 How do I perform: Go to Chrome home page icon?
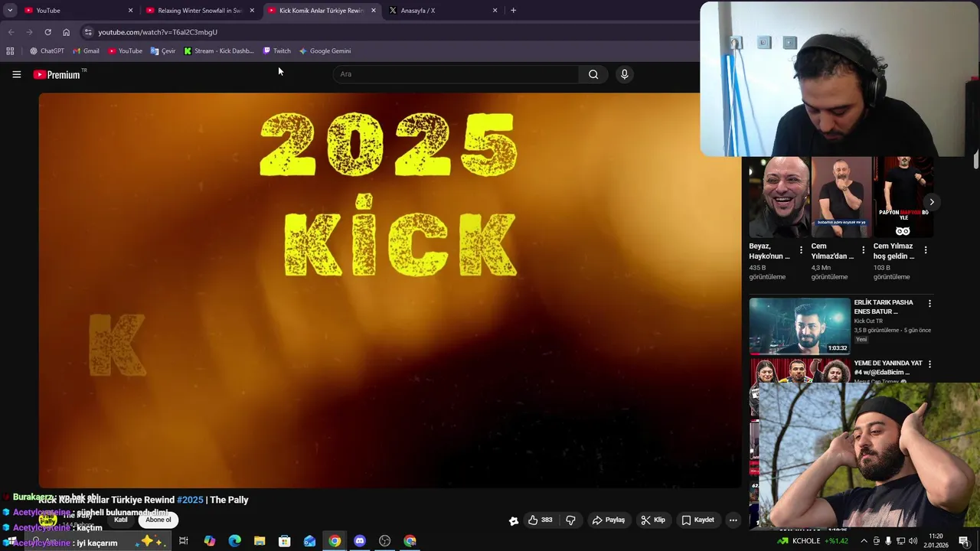click(66, 32)
